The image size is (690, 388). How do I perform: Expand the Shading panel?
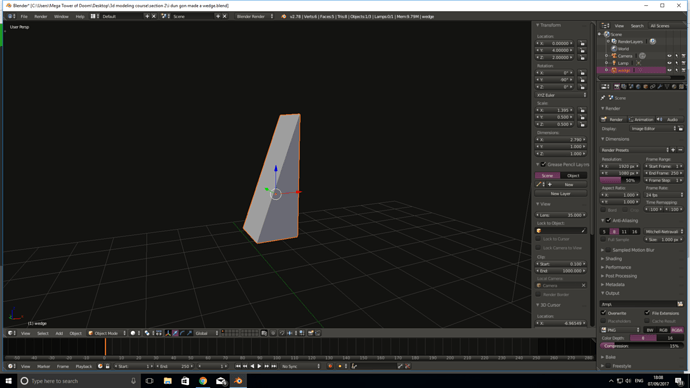point(613,259)
